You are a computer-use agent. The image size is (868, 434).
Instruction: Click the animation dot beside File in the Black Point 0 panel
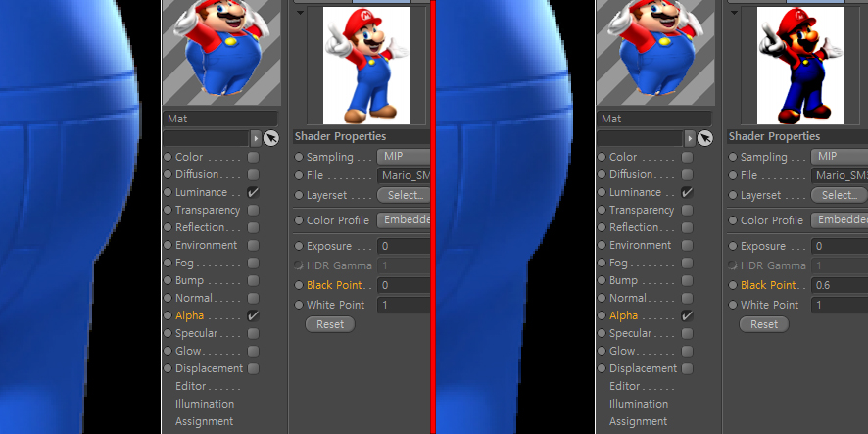[x=299, y=175]
